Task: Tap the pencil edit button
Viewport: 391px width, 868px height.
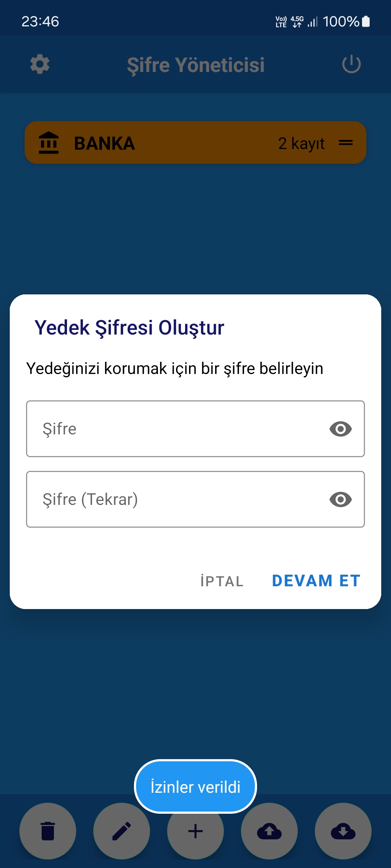Action: click(x=122, y=831)
